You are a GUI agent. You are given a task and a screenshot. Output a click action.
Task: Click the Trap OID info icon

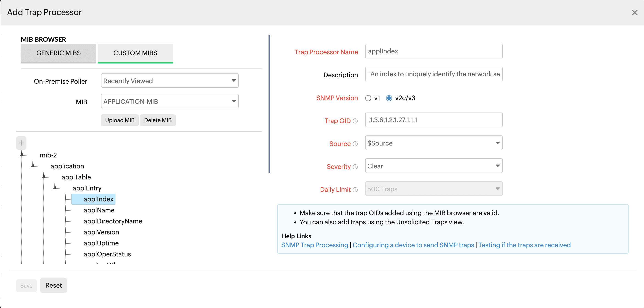tap(356, 121)
